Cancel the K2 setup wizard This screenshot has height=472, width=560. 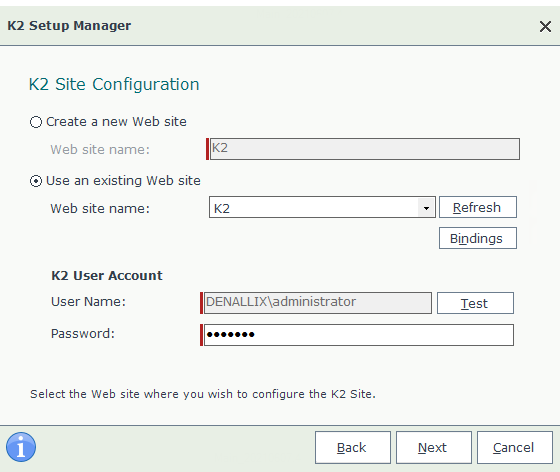coord(515,447)
